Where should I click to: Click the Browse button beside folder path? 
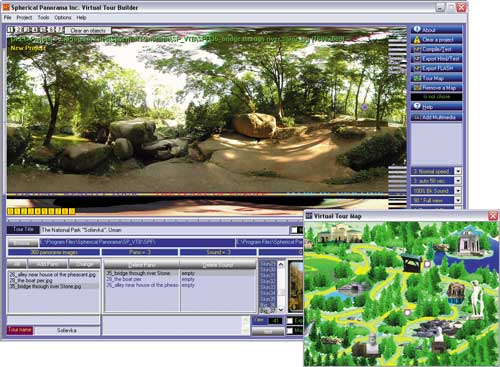click(x=23, y=243)
